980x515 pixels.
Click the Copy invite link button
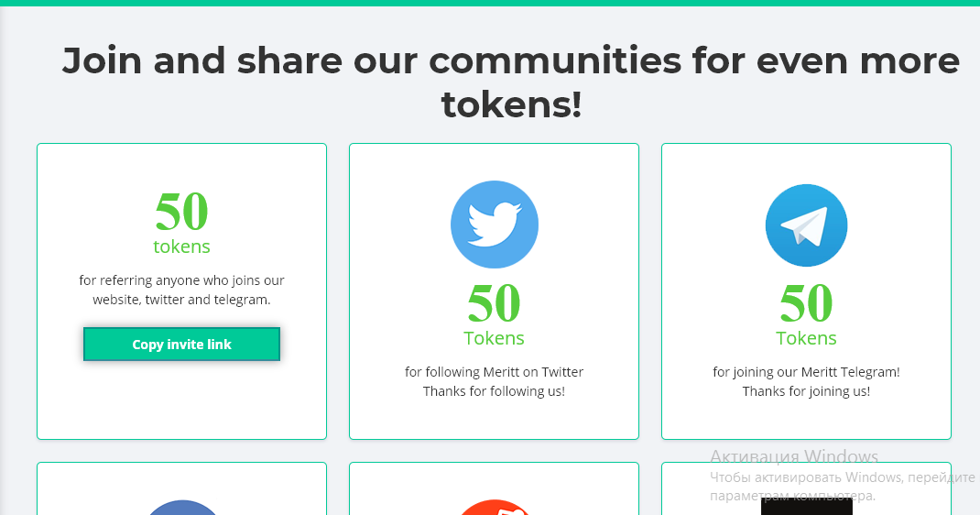click(181, 345)
